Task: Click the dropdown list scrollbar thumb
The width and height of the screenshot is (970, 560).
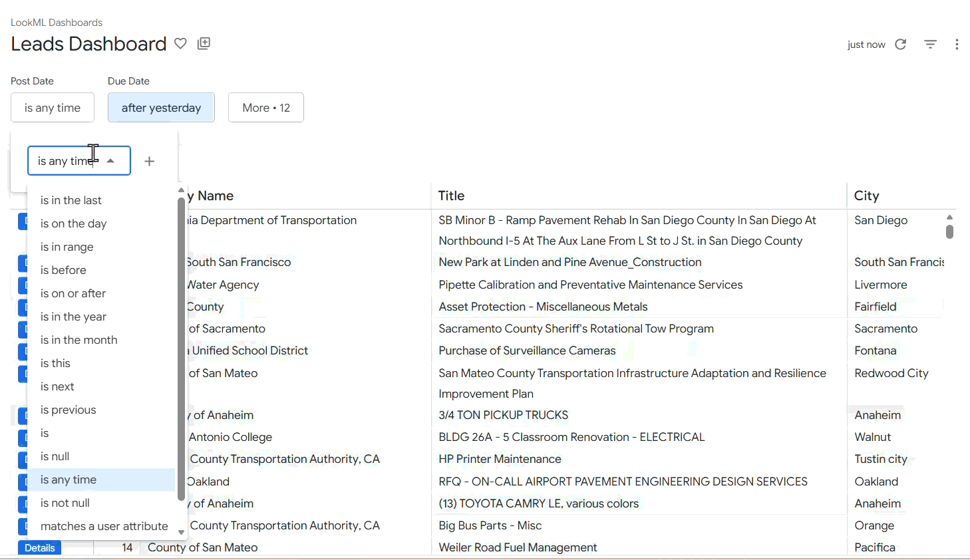Action: (x=181, y=349)
